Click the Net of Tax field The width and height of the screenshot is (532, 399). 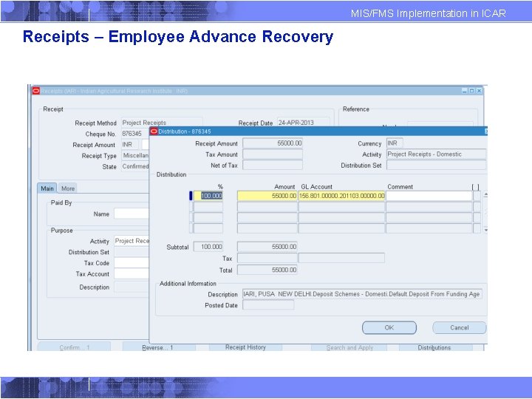pyautogui.click(x=273, y=165)
